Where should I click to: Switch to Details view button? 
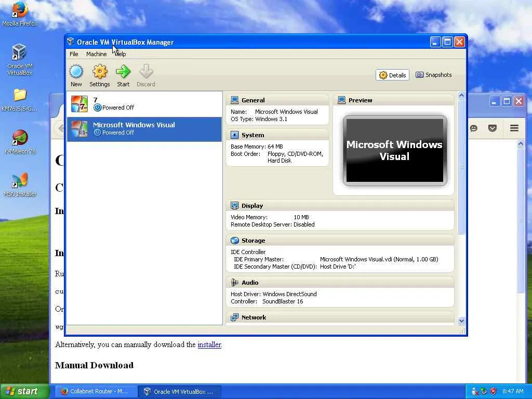[x=392, y=75]
